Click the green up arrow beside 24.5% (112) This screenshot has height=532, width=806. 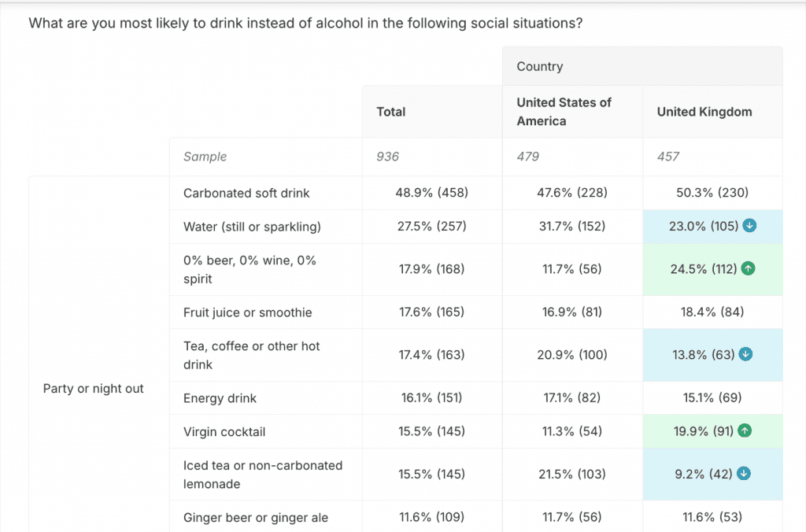749,269
